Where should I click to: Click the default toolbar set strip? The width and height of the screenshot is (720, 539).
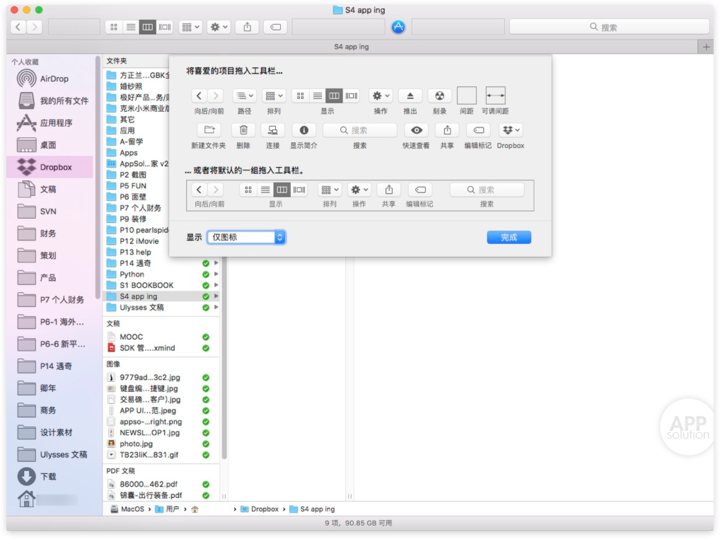coord(360,196)
